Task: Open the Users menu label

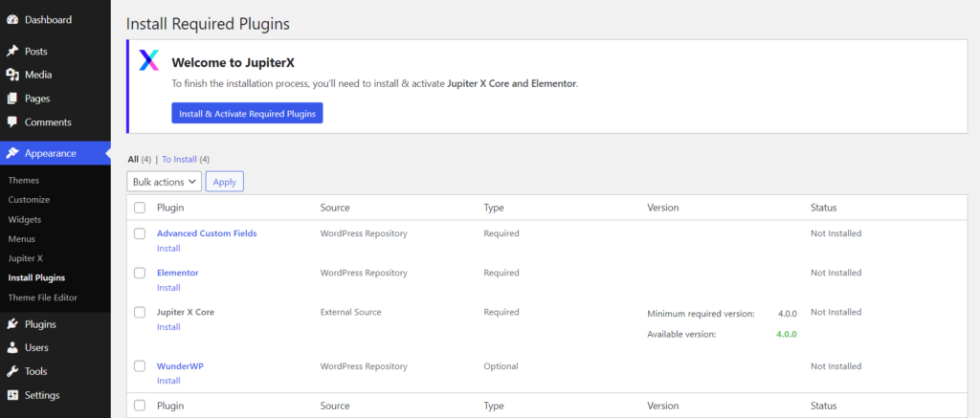Action: tap(36, 348)
